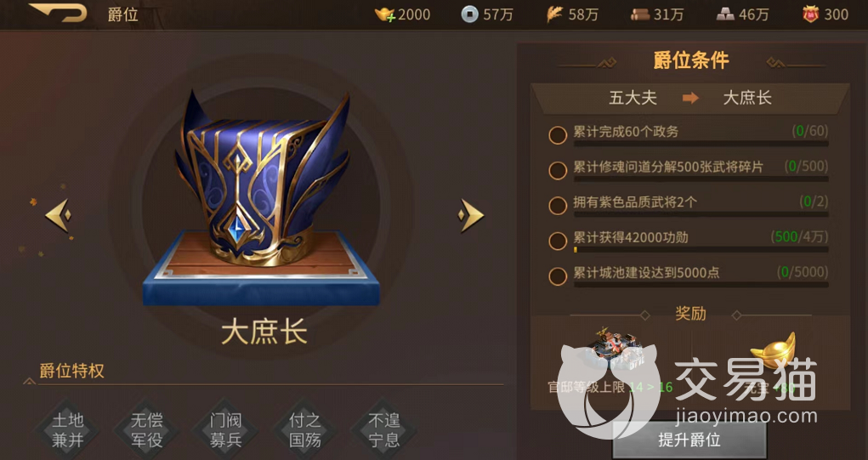Viewport: 868px width, 460px height.
Task: Click the 累计获得42000功勋 progress bar
Action: (701, 250)
